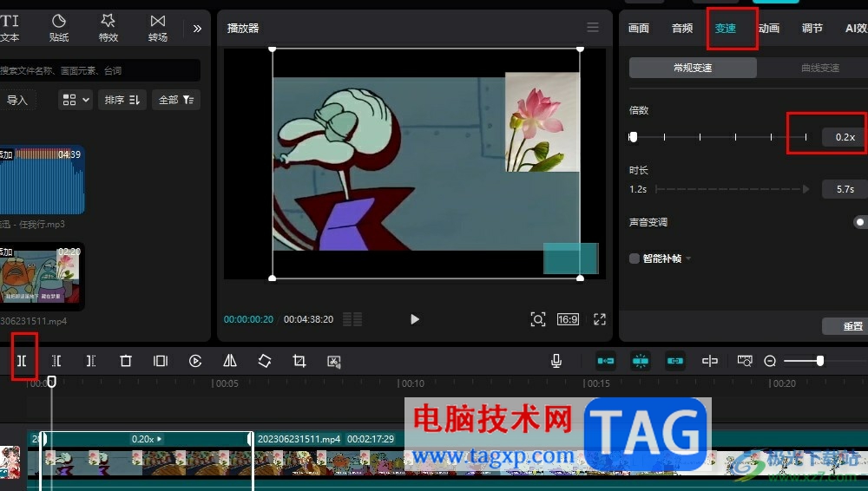Click the Split clip tool
The width and height of the screenshot is (868, 491).
(22, 361)
